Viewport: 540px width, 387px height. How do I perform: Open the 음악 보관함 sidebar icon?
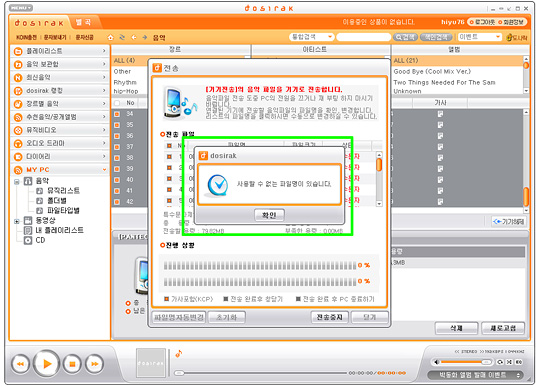18,64
